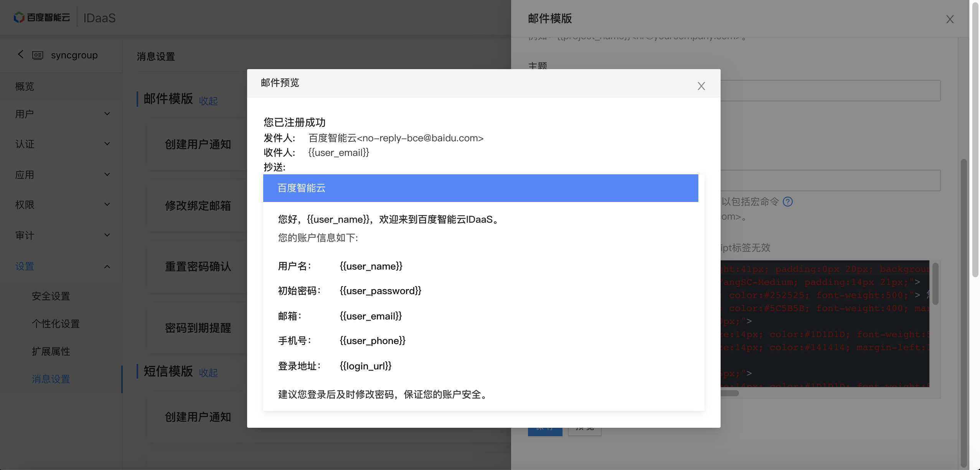This screenshot has width=980, height=470.
Task: Expand the 权限 sidebar menu
Action: coord(61,205)
